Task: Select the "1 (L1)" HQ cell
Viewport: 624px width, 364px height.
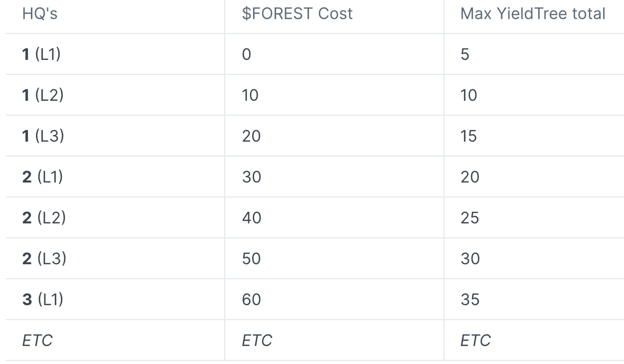Action: 42,55
